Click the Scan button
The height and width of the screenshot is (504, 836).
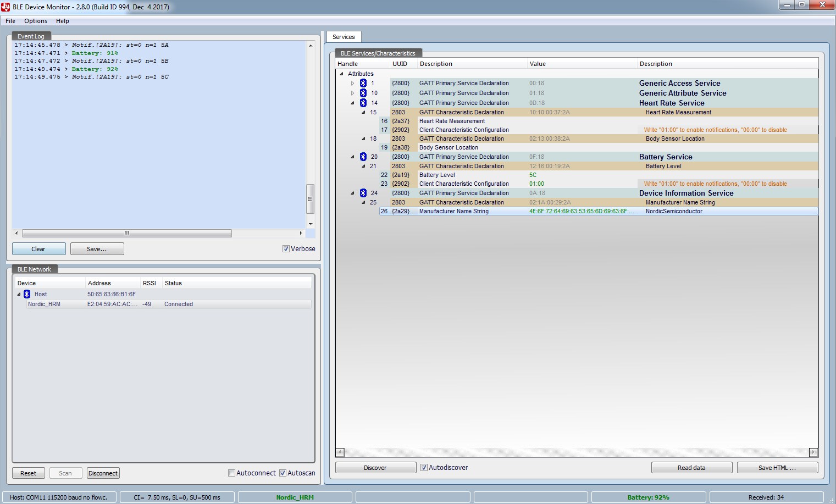(65, 473)
